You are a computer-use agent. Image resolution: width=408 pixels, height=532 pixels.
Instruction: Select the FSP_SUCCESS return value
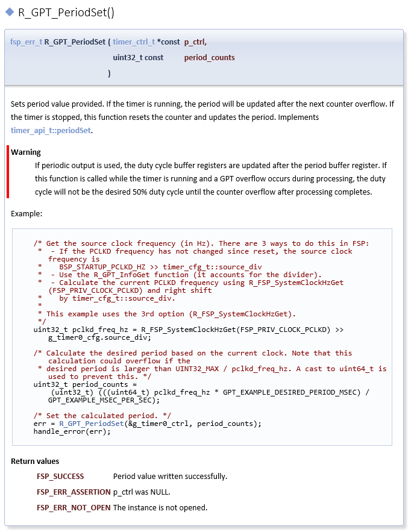tap(60, 477)
